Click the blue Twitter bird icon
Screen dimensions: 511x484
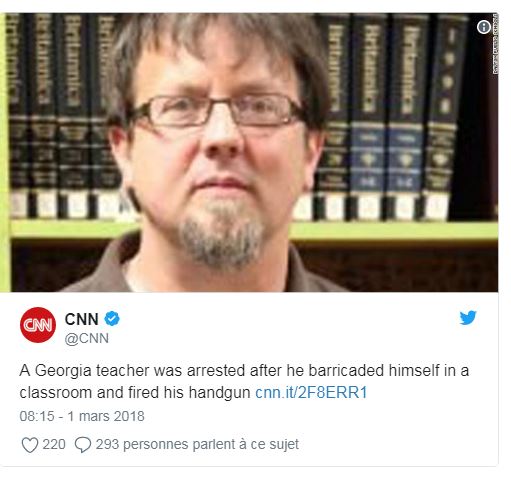coord(468,318)
